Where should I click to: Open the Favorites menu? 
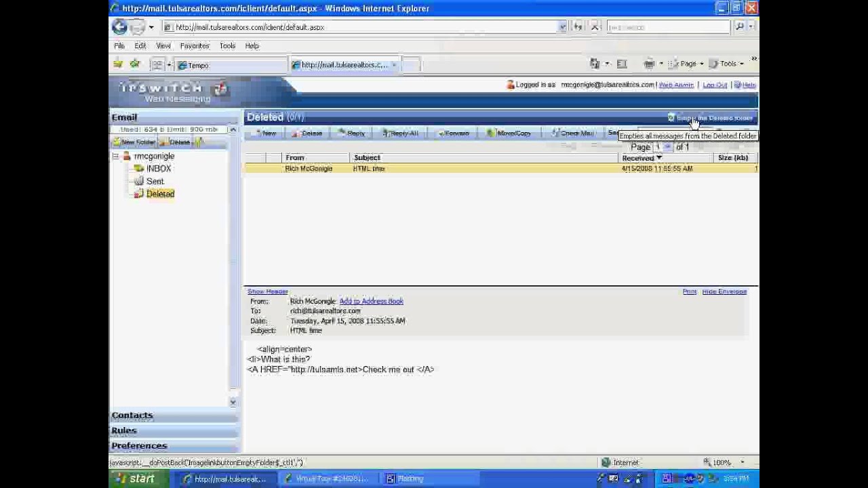[x=195, y=46]
